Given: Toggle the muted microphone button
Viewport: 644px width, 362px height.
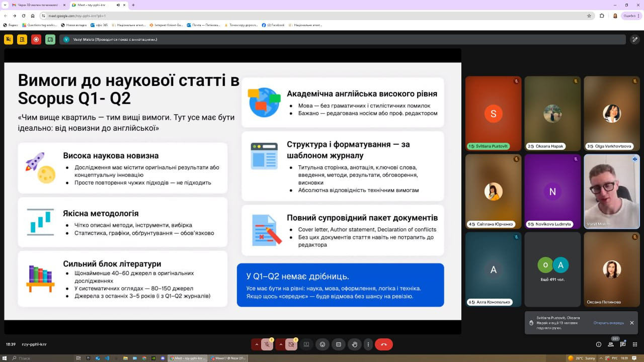Looking at the screenshot, I should tap(267, 344).
